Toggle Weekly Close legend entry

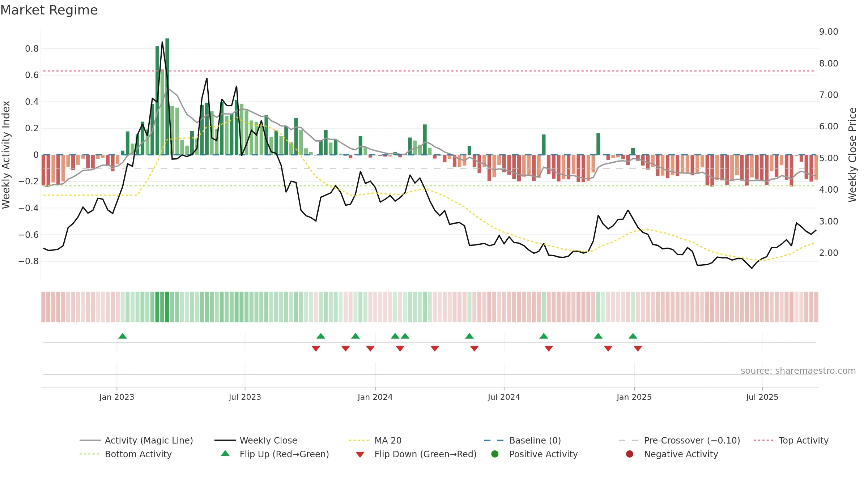pos(256,440)
